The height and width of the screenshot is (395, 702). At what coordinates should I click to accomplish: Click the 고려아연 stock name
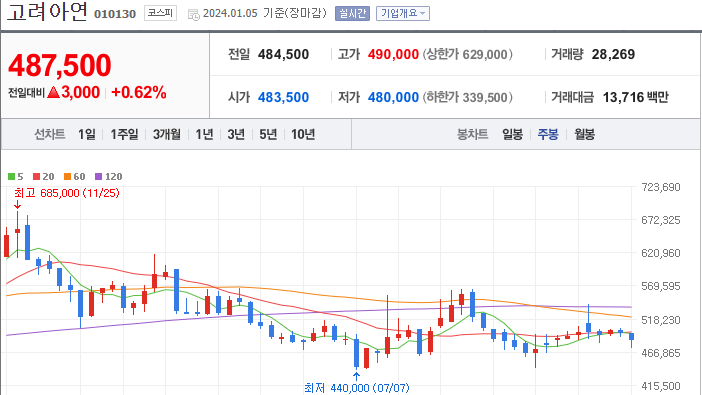tap(47, 12)
